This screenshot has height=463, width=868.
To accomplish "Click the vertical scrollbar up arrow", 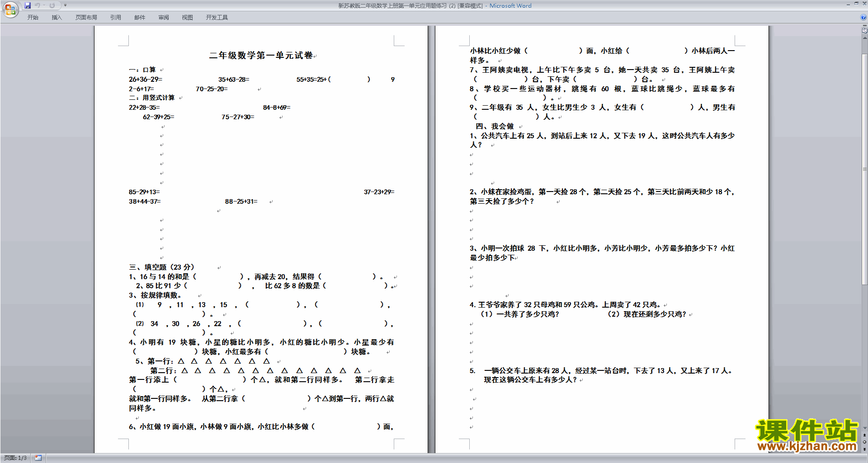I will (865, 37).
